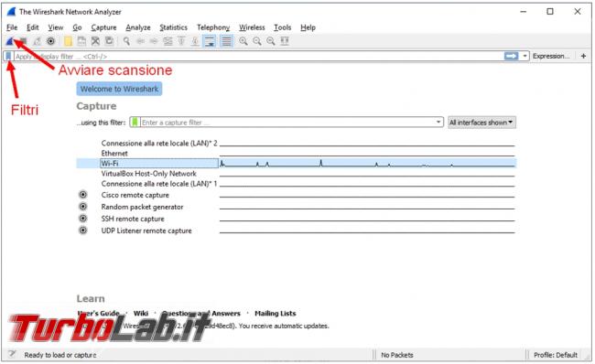Open a capture file using folder icon
The image size is (595, 364).
pyautogui.click(x=68, y=40)
